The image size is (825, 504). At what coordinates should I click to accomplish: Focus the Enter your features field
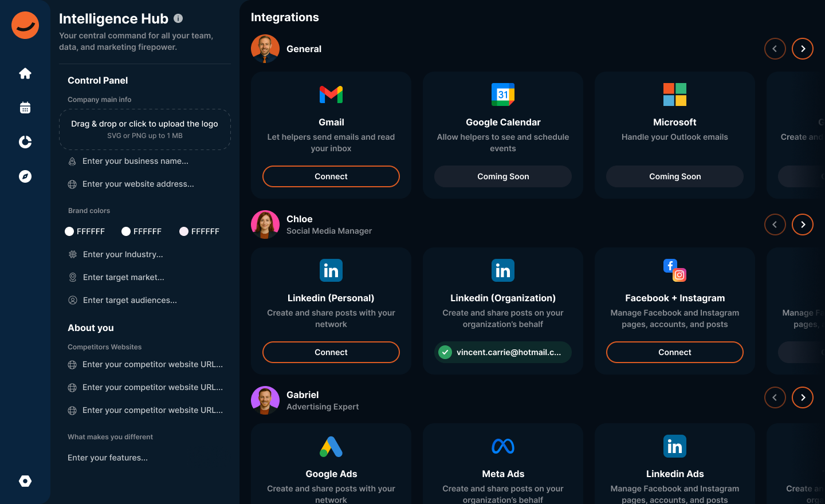(145, 458)
